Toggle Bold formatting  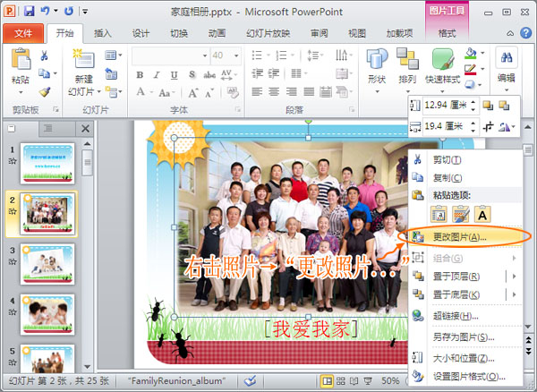[140, 74]
